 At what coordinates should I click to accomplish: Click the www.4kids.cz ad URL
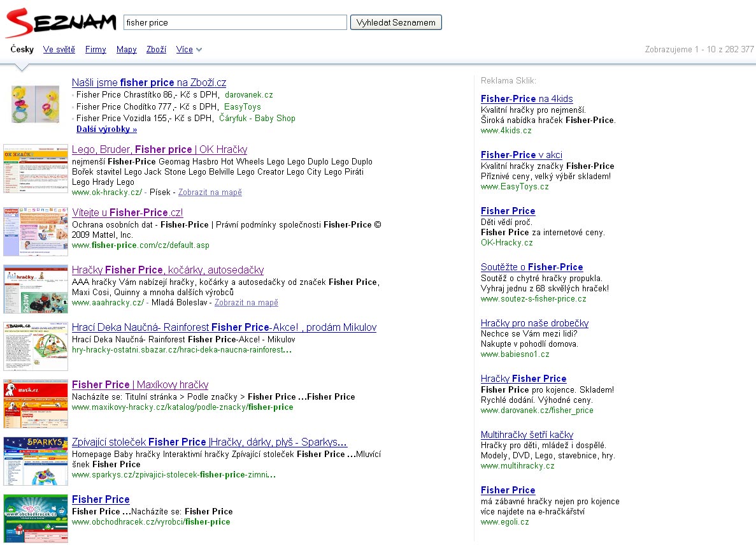[x=506, y=130]
